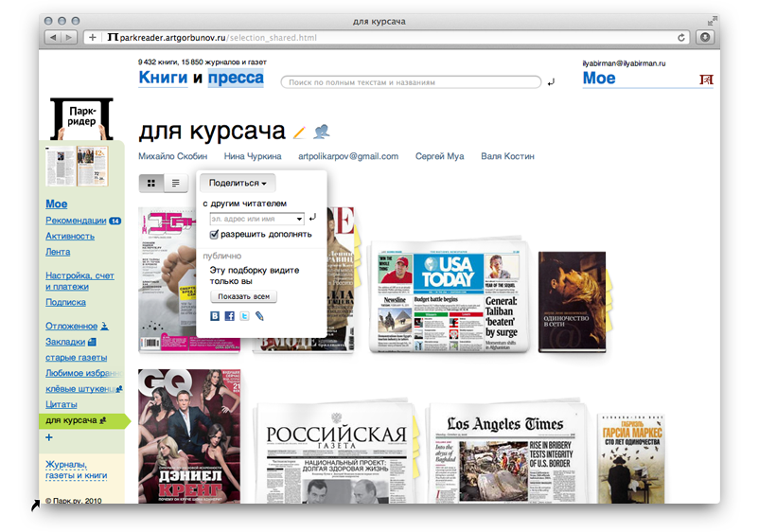
Task: Share the selection via Facebook icon
Action: pyautogui.click(x=229, y=316)
